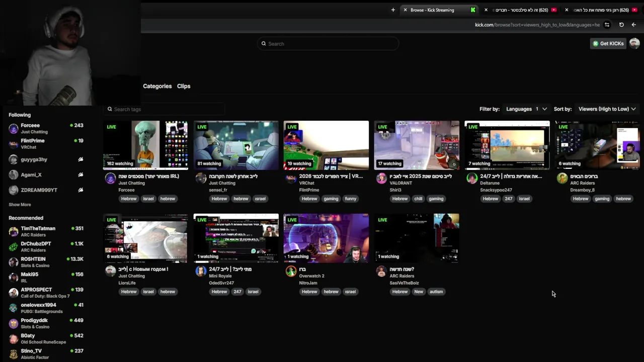Click the kick.com address bar URL

tap(537, 25)
